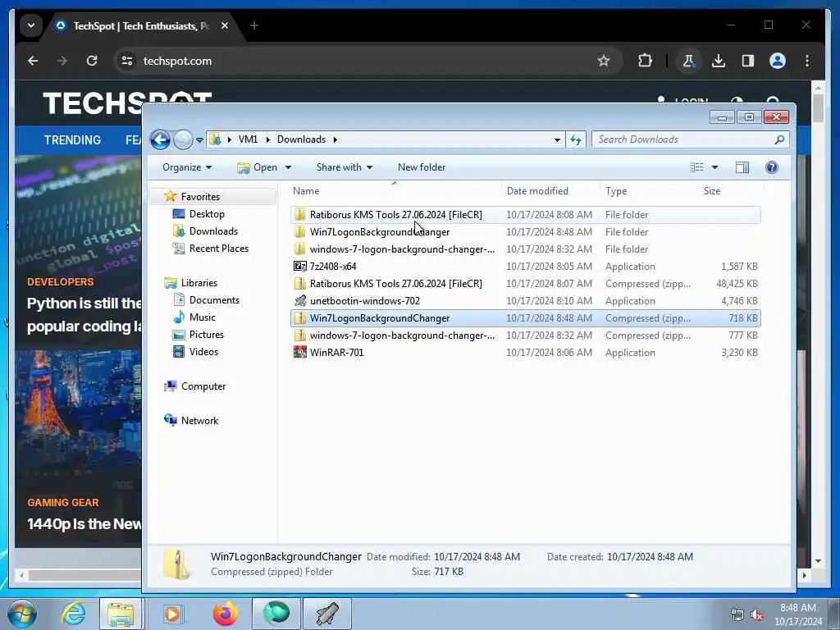
Task: Select the 7z2408-x64 application file
Action: (x=526, y=267)
